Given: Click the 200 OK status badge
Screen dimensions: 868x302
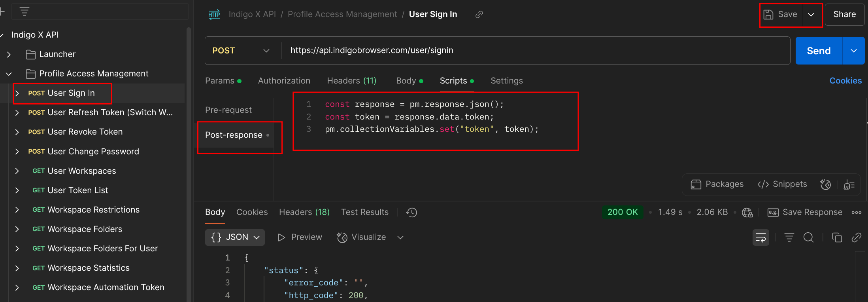Looking at the screenshot, I should click(x=623, y=212).
